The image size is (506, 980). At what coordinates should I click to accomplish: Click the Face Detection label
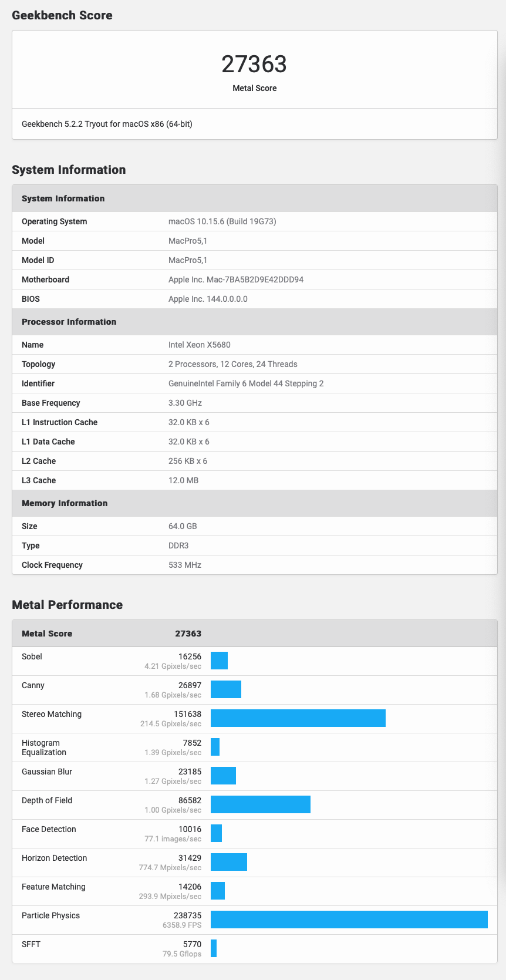click(x=49, y=829)
